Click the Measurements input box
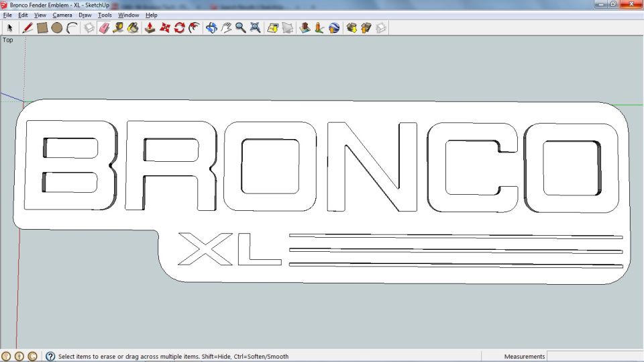 tap(596, 356)
